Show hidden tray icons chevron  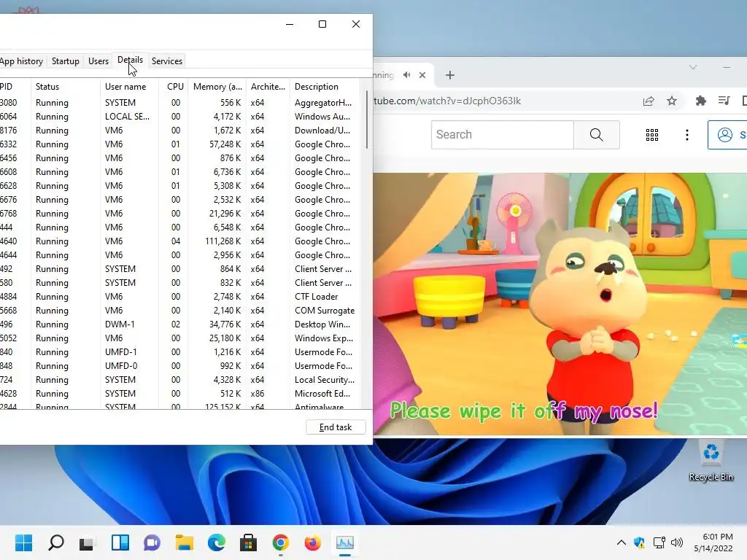coord(622,542)
